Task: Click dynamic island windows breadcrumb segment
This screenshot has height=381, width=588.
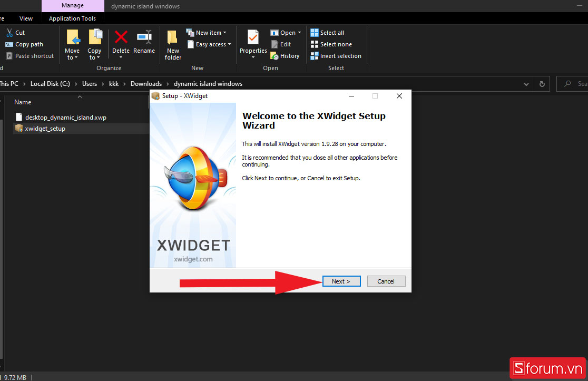Action: [208, 84]
